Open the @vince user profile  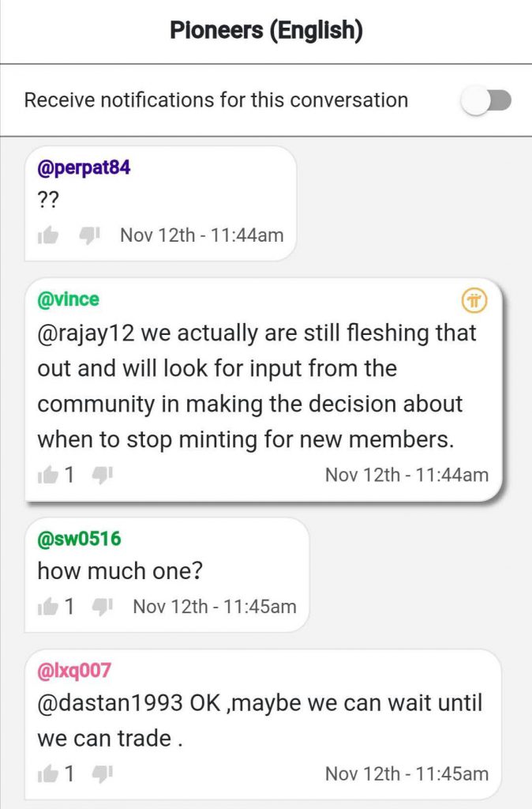point(68,299)
